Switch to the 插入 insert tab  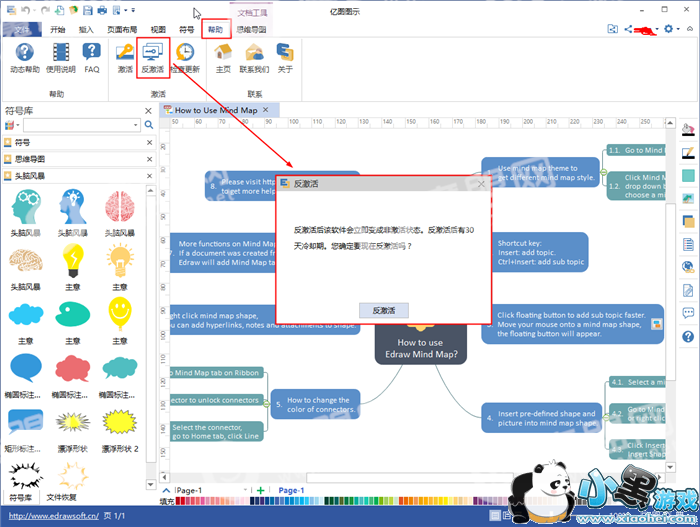(86, 29)
